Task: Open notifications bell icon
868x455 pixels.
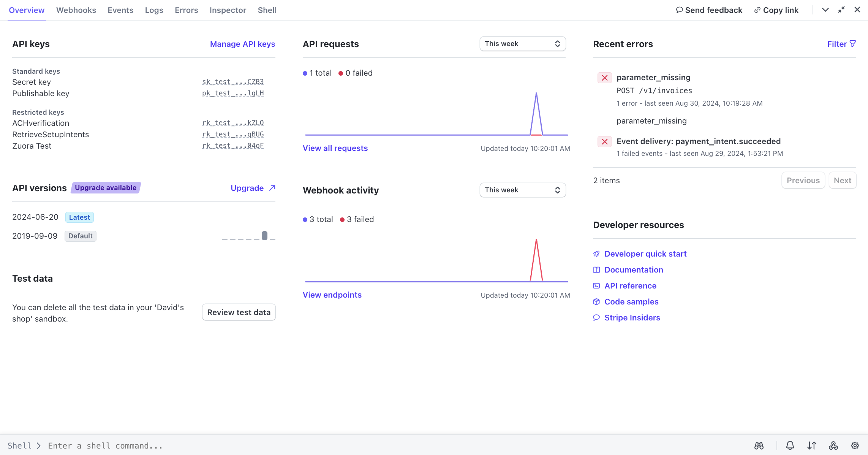Action: coord(790,445)
